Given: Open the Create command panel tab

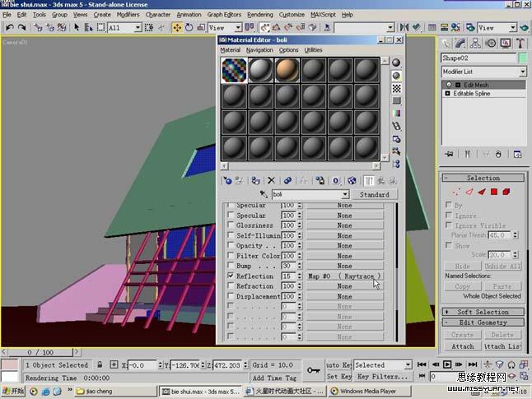Looking at the screenshot, I should pyautogui.click(x=446, y=43).
